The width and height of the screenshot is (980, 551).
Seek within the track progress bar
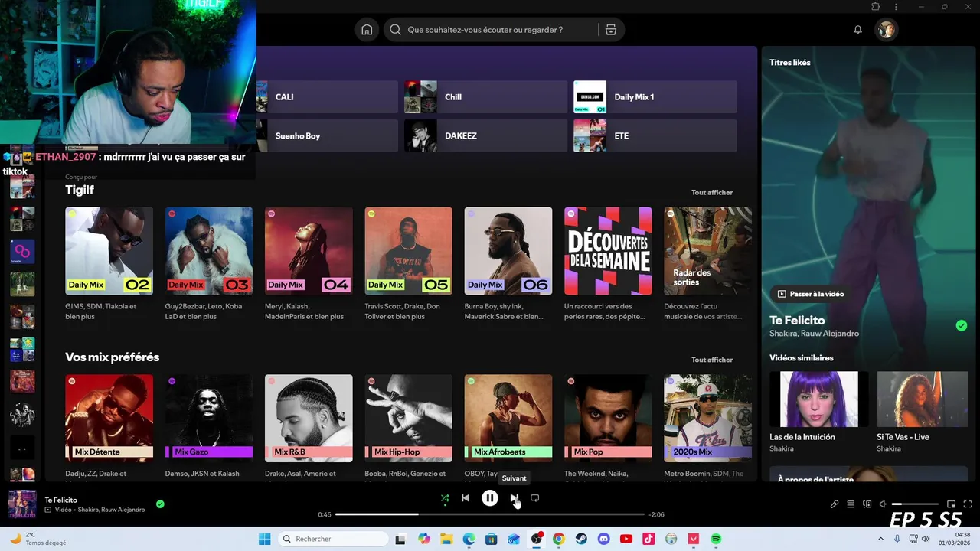point(490,514)
